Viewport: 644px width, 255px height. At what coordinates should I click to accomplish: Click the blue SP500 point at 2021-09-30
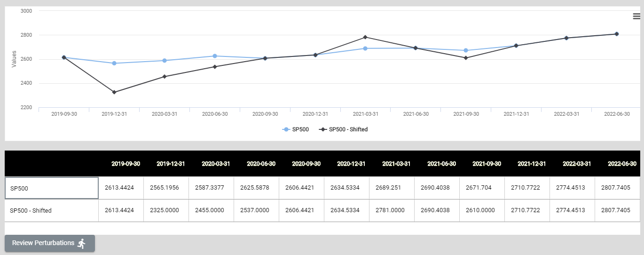466,50
